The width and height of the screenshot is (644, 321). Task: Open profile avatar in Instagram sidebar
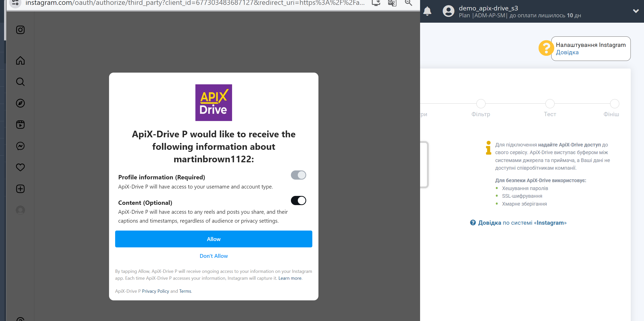(x=20, y=210)
